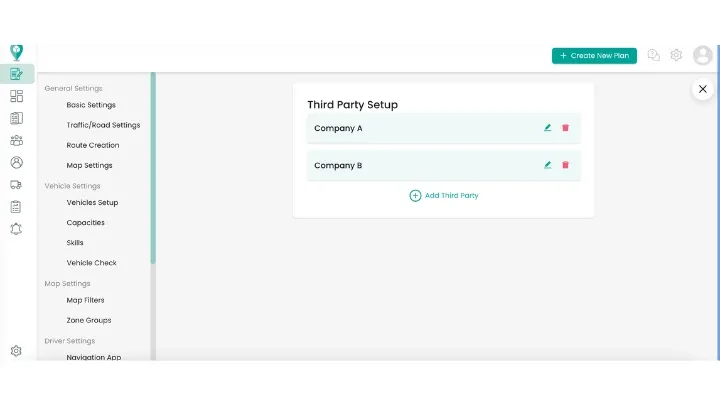
Task: Click the notification bell sidebar icon
Action: 16,229
